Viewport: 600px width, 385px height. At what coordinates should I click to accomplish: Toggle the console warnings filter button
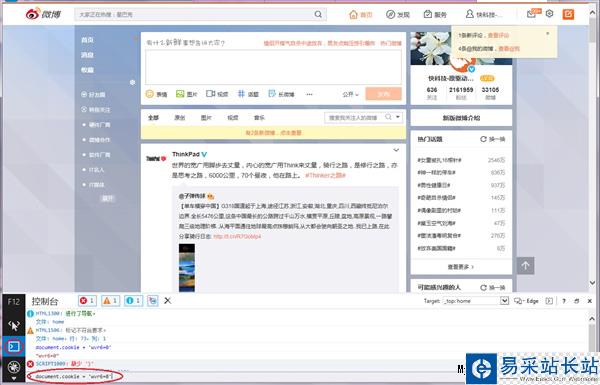pyautogui.click(x=111, y=301)
